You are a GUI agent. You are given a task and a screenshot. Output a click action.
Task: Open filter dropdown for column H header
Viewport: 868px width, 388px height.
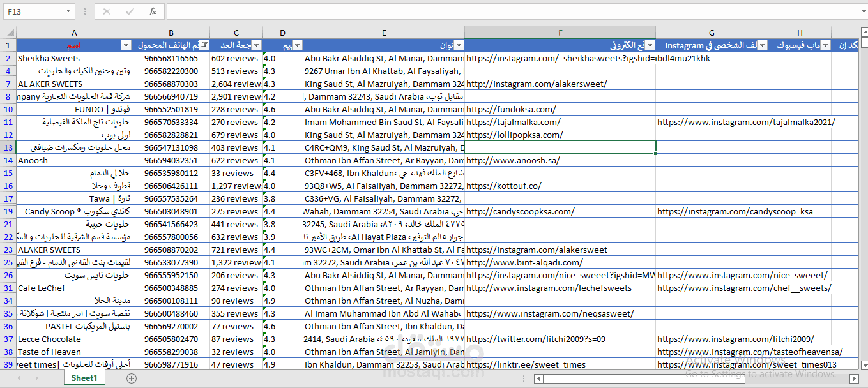click(x=825, y=45)
